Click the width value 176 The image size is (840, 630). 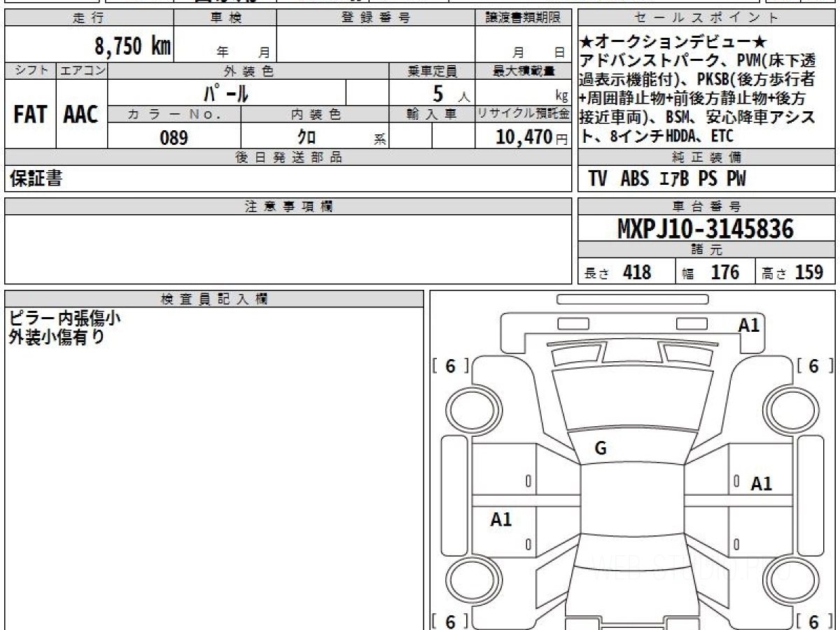(725, 272)
